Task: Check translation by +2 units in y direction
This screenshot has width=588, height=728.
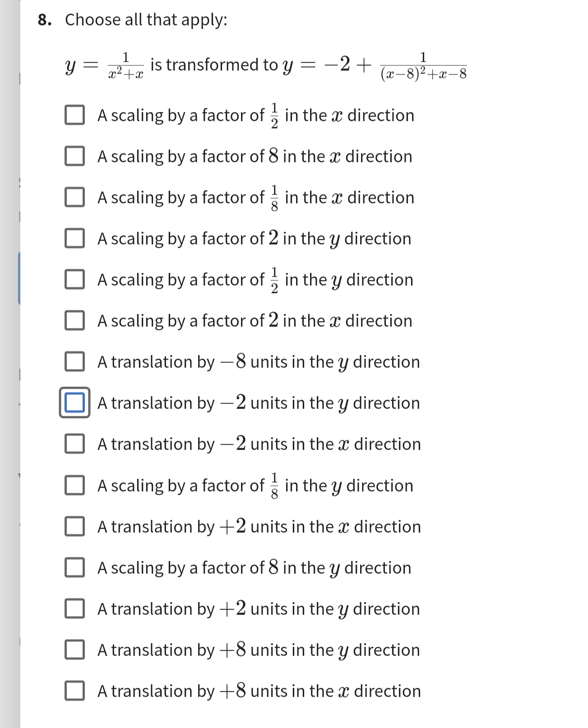Action: tap(76, 609)
